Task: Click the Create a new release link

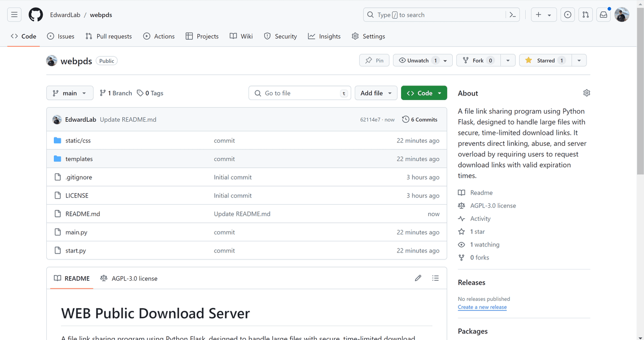Action: [482, 307]
